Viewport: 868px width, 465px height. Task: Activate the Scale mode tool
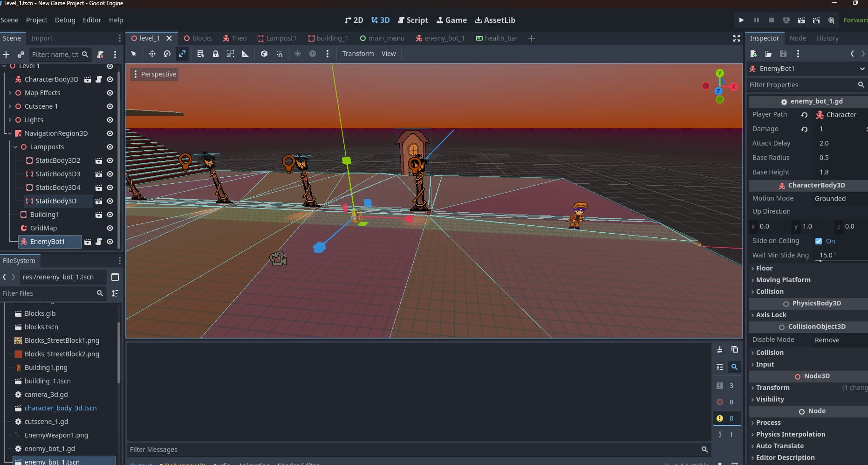(x=182, y=54)
